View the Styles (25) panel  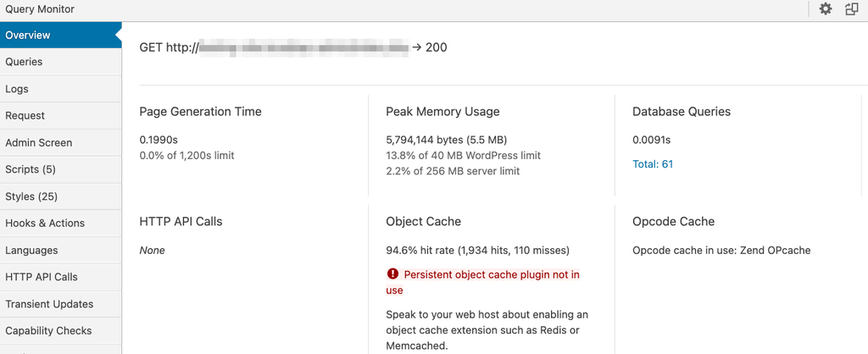(x=31, y=196)
